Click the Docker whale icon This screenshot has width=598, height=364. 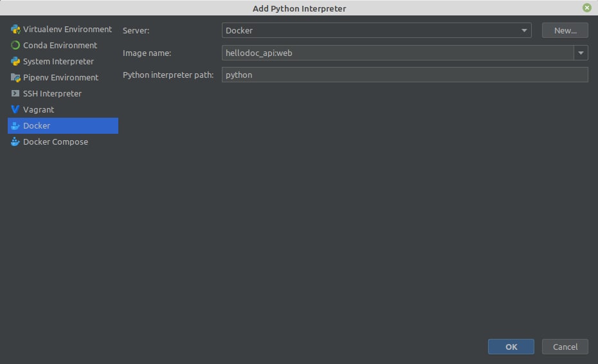click(x=15, y=125)
